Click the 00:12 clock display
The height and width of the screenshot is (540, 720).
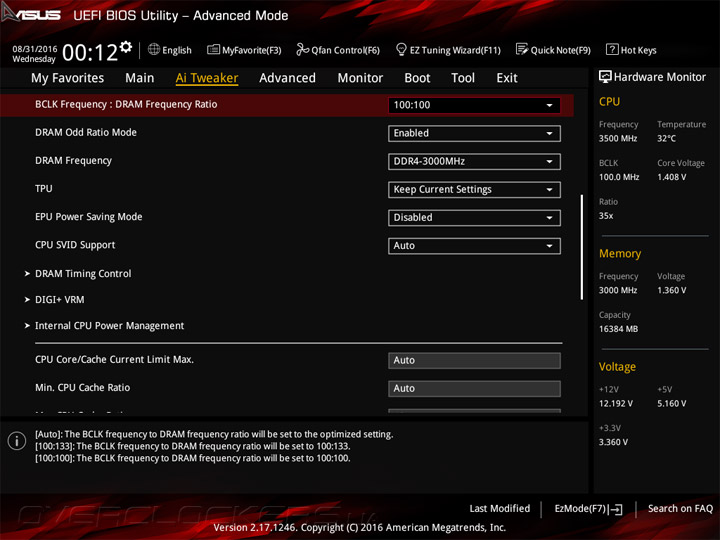[x=90, y=53]
